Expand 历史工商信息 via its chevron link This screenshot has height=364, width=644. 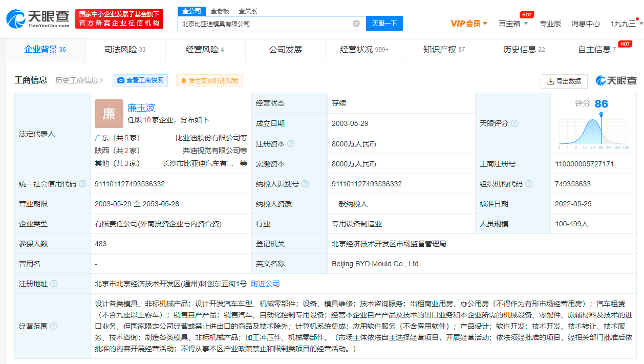point(79,80)
